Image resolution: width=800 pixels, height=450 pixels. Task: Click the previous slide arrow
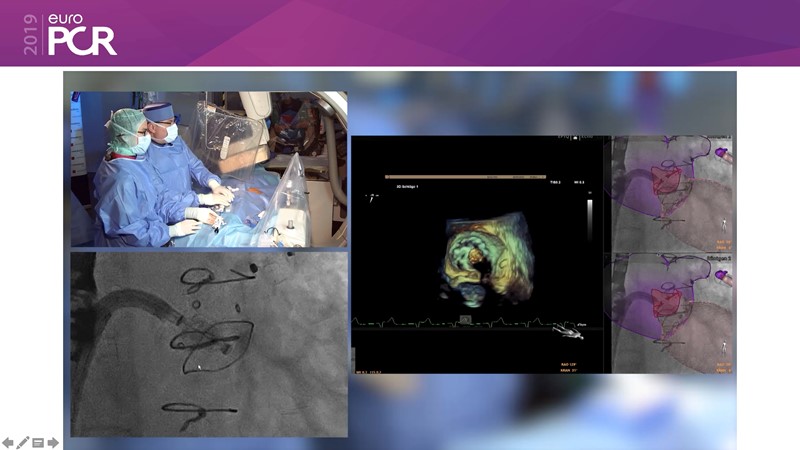click(x=8, y=442)
